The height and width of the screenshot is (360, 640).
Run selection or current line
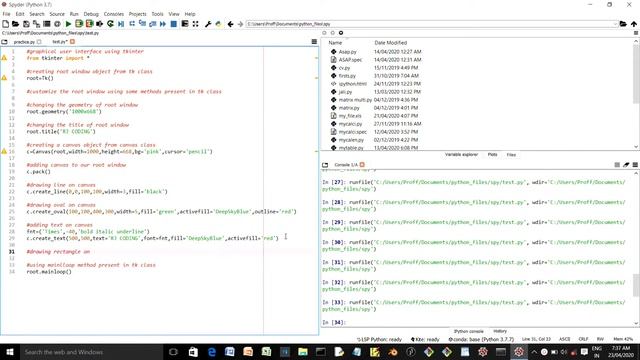tap(100, 24)
